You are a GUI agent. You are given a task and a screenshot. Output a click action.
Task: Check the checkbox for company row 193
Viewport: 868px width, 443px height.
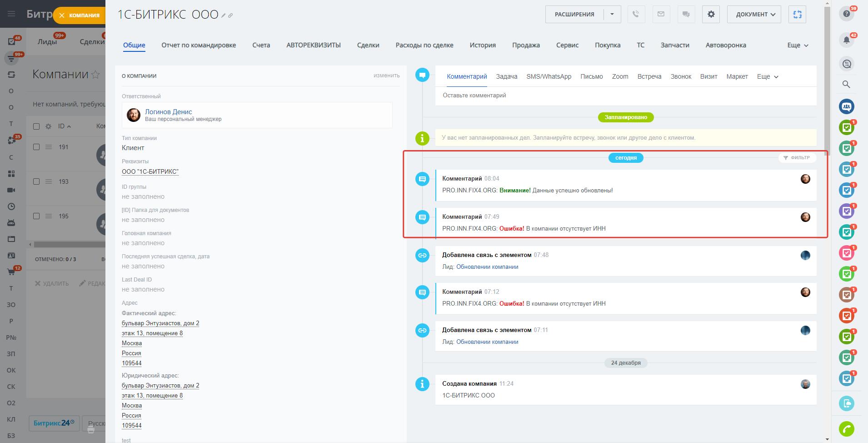[x=36, y=181]
